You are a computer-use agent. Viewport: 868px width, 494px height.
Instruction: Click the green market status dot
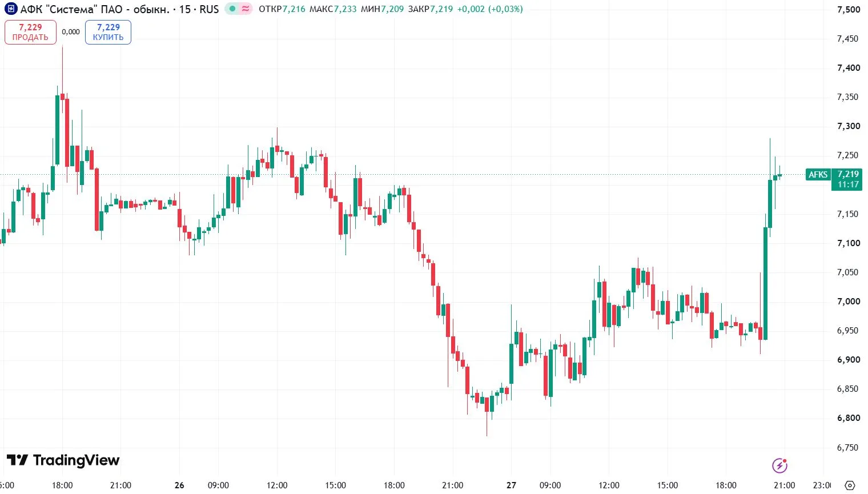point(232,9)
